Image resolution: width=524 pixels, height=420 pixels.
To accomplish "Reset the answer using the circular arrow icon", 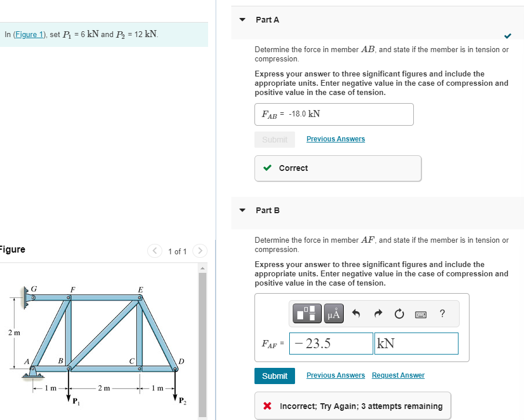I will [x=399, y=313].
